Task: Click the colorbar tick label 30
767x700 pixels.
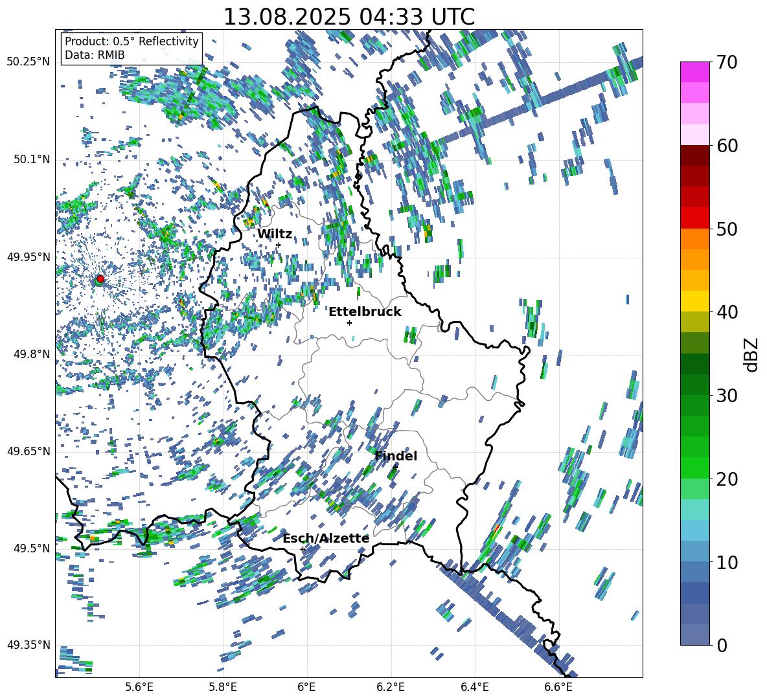Action: [x=727, y=396]
